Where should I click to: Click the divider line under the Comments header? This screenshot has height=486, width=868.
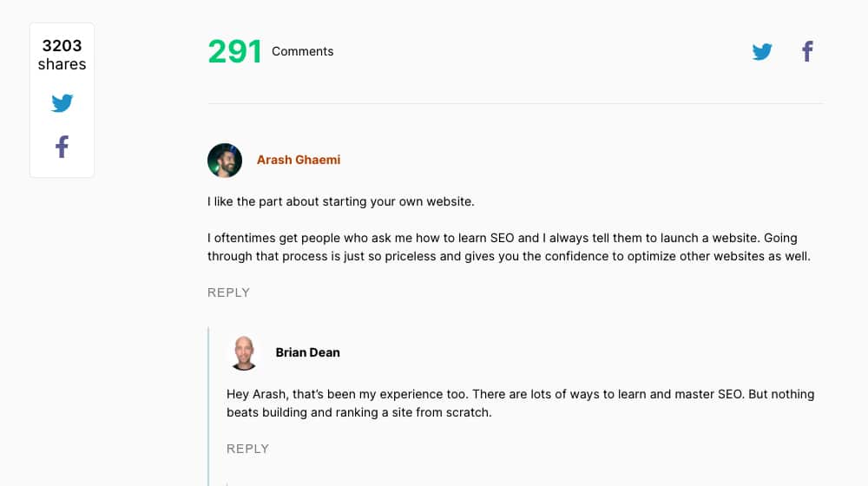[515, 104]
